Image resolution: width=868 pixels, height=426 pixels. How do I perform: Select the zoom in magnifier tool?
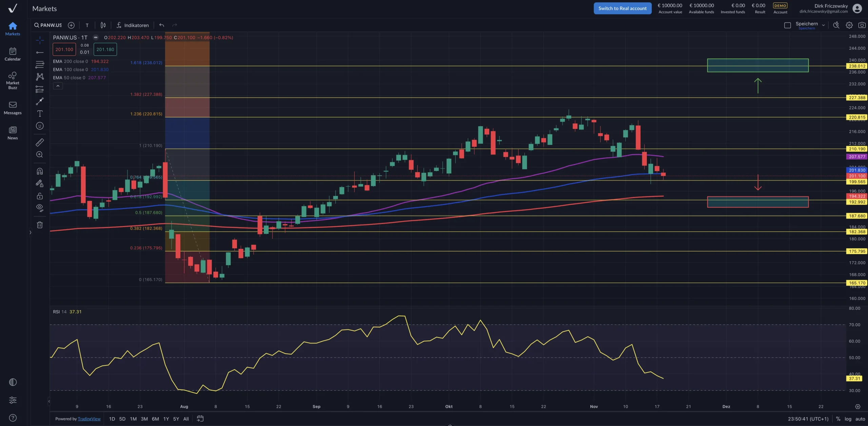click(40, 155)
